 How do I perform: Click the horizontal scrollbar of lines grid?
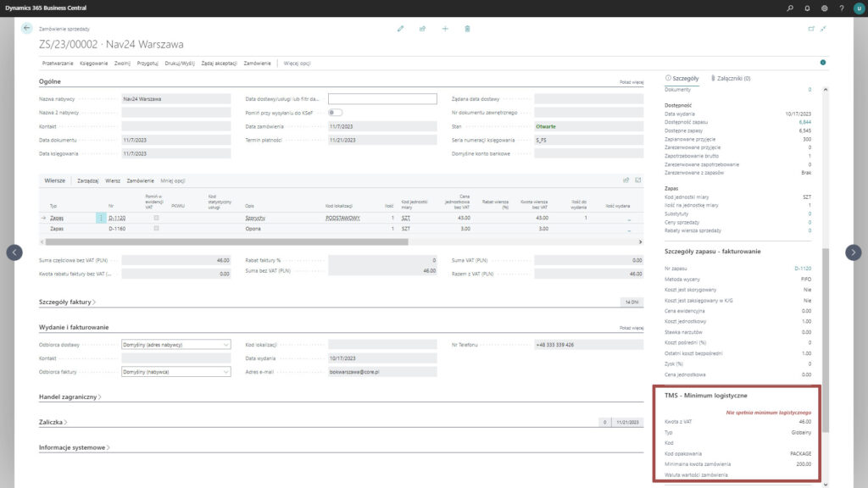227,241
